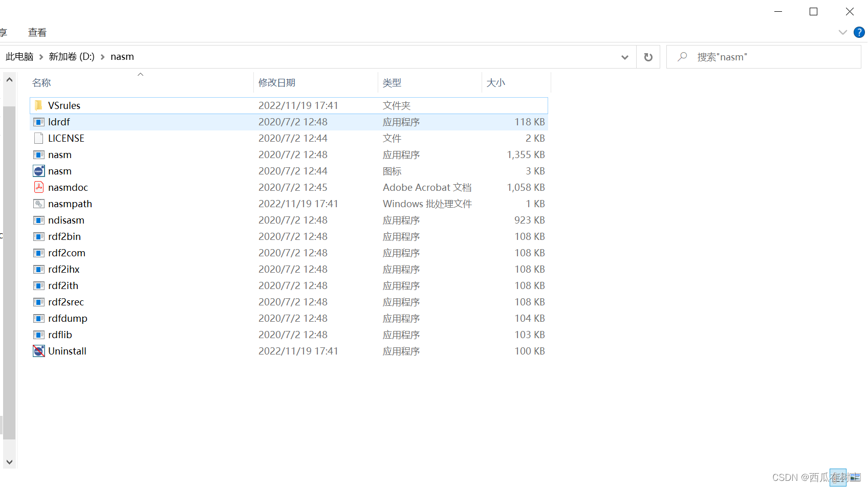The image size is (868, 487).
Task: Open the blue Help question mark
Action: tap(859, 32)
